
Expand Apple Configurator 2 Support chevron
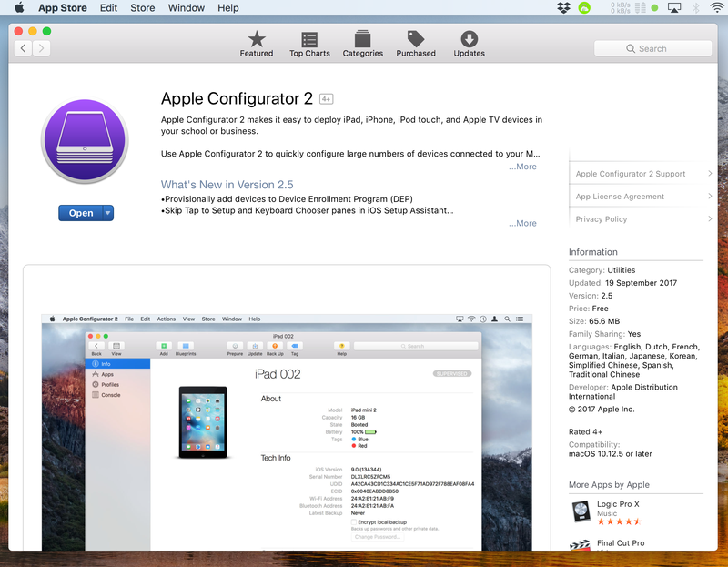coord(710,173)
